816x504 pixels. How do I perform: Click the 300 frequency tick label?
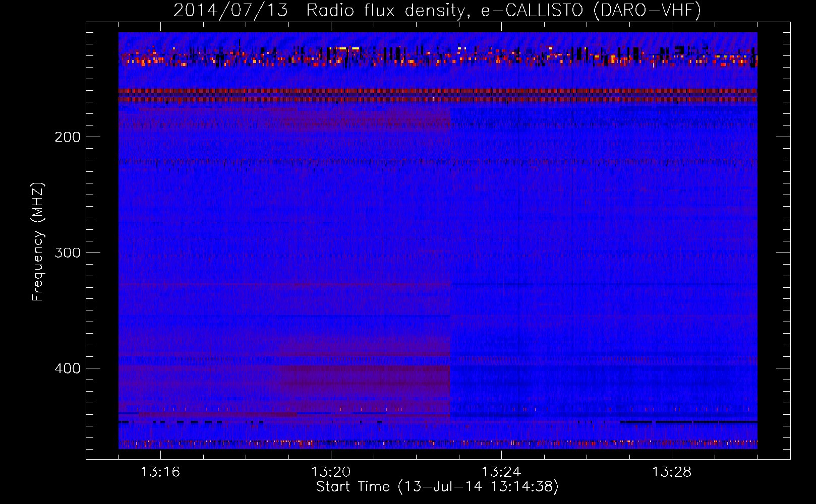pos(68,253)
